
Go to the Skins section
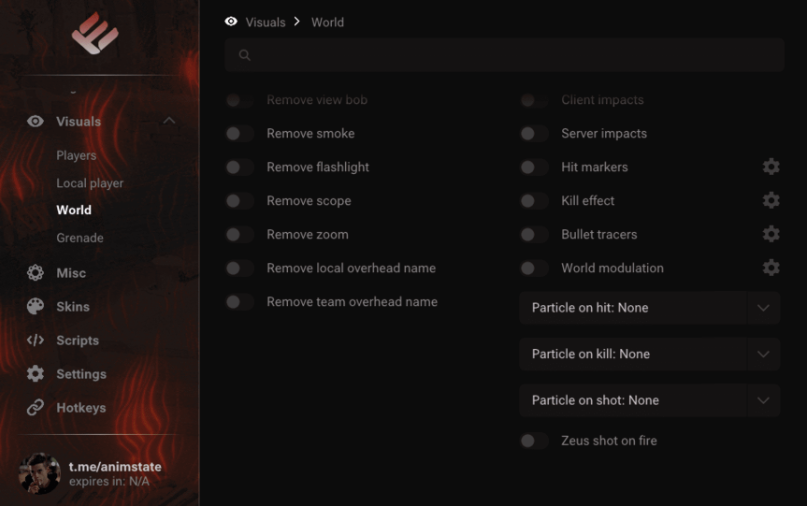(73, 307)
